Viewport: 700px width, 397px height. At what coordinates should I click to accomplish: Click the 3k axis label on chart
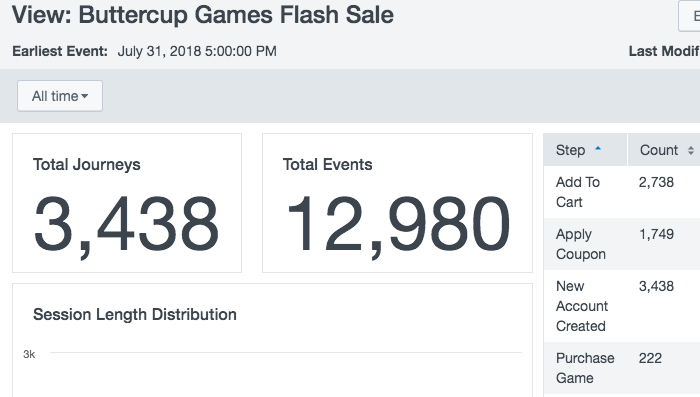(29, 354)
